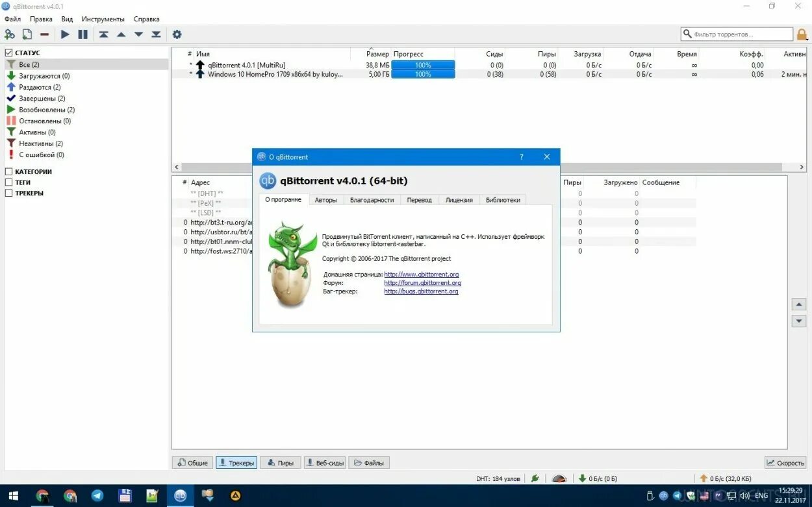
Task: Move torrent down in queue
Action: [138, 34]
